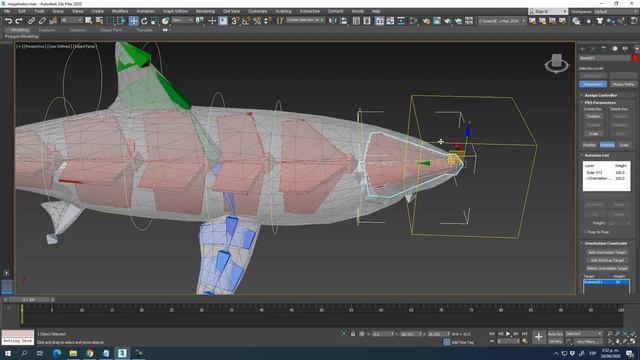Activate the Select and Rotate tool

[144, 21]
